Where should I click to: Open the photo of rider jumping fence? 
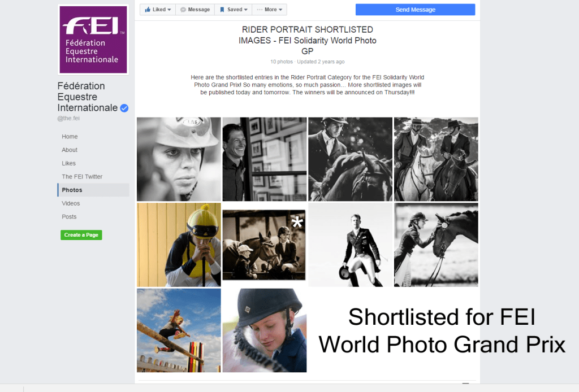tap(179, 330)
